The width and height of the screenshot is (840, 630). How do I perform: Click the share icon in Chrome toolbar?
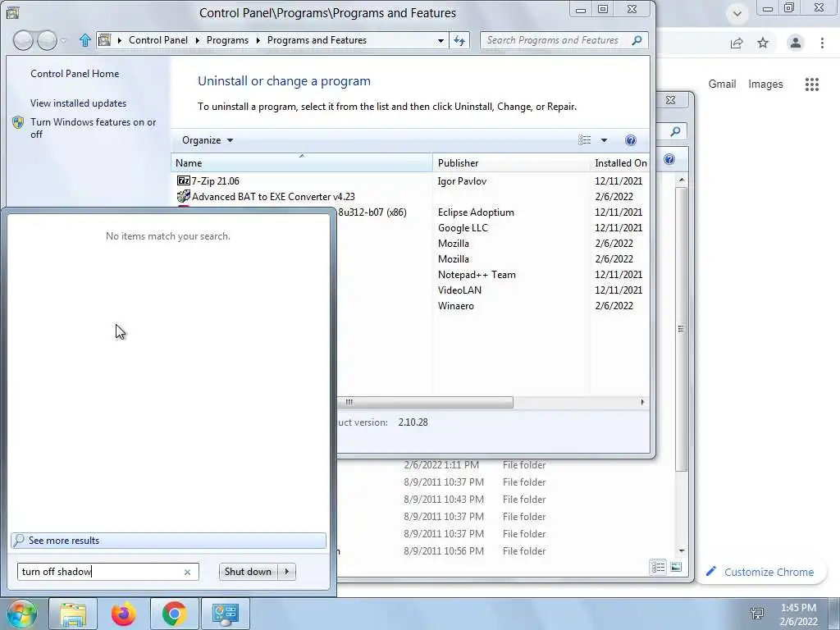(737, 43)
